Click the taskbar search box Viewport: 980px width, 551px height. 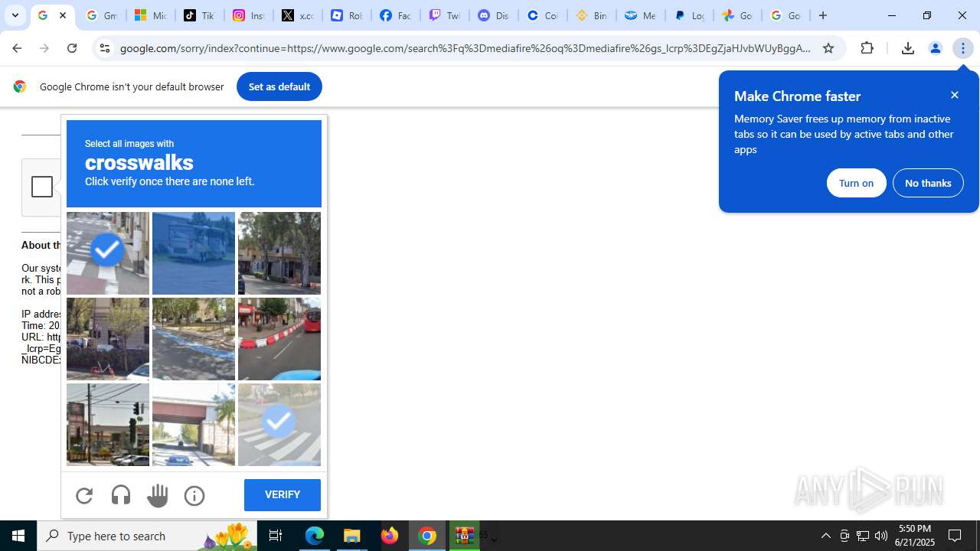(147, 536)
